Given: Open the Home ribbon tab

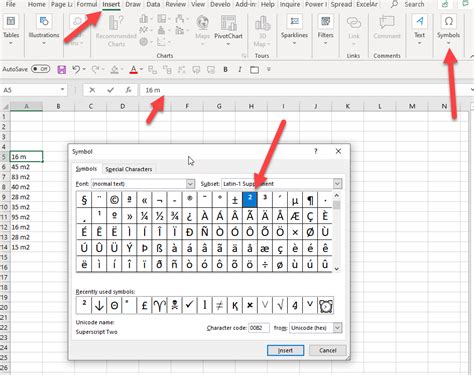Looking at the screenshot, I should [37, 4].
